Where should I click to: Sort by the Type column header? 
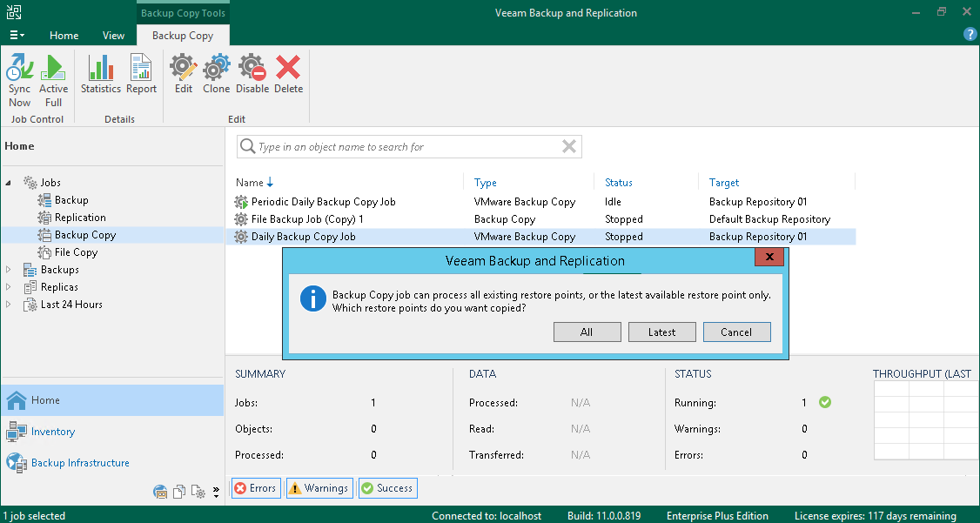coord(485,183)
